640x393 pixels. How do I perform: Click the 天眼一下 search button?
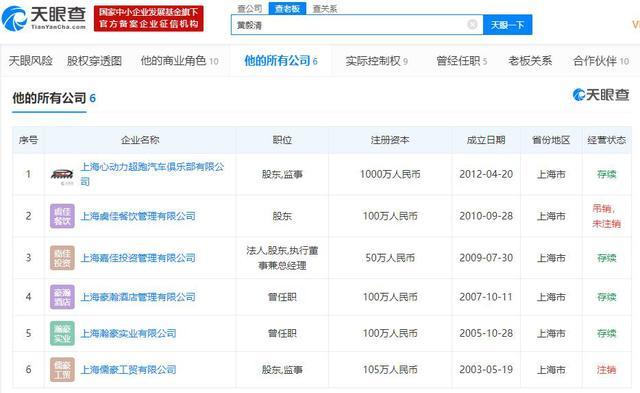coord(507,25)
